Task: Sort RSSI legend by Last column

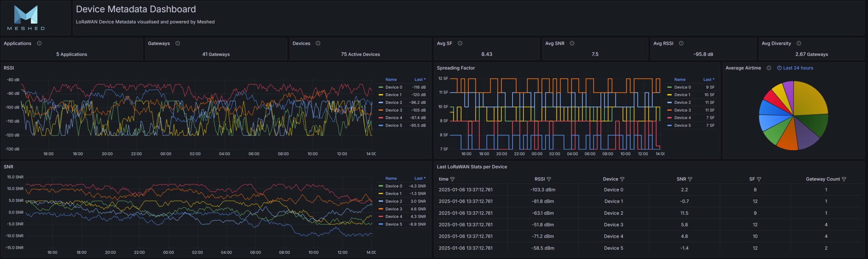Action: 420,80
